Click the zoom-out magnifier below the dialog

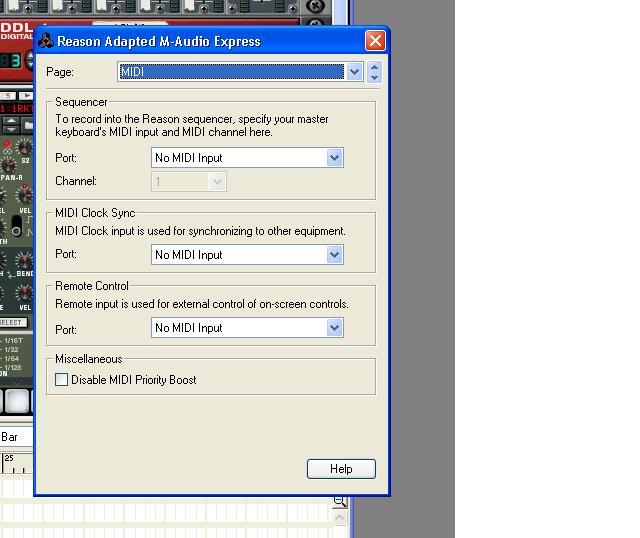coord(340,502)
